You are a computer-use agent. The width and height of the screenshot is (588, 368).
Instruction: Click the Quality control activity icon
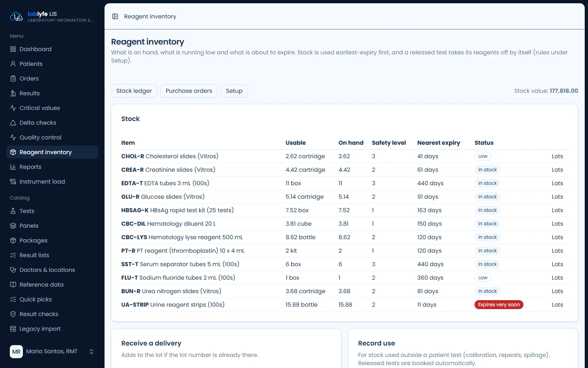[13, 137]
